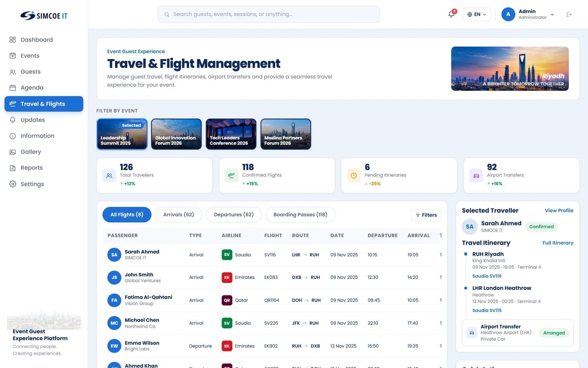Select passenger Sarah Ahmed row
This screenshot has height=368, width=588.
[x=272, y=255]
